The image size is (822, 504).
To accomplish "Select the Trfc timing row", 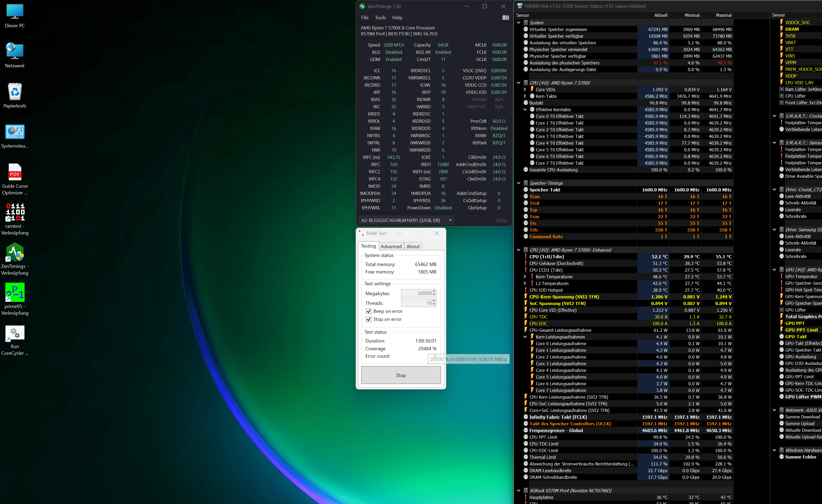I will click(x=624, y=230).
